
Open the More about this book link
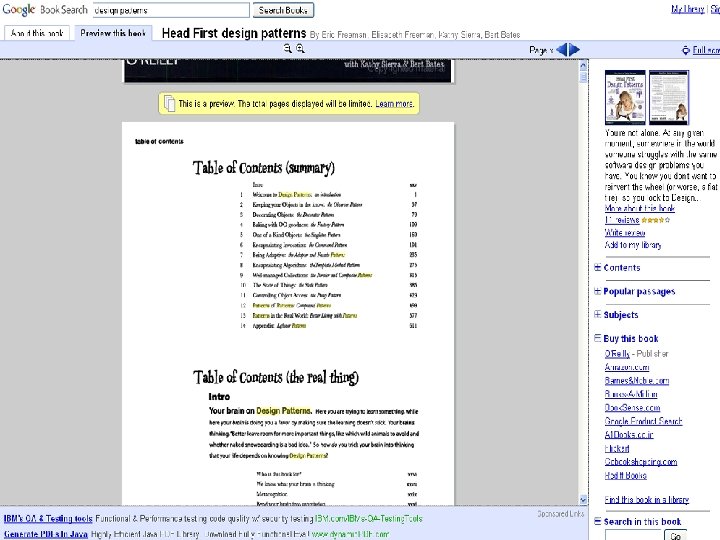click(640, 208)
